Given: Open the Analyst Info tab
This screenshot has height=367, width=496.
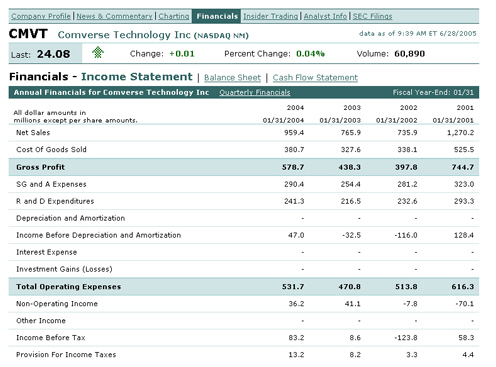Looking at the screenshot, I should (x=325, y=16).
